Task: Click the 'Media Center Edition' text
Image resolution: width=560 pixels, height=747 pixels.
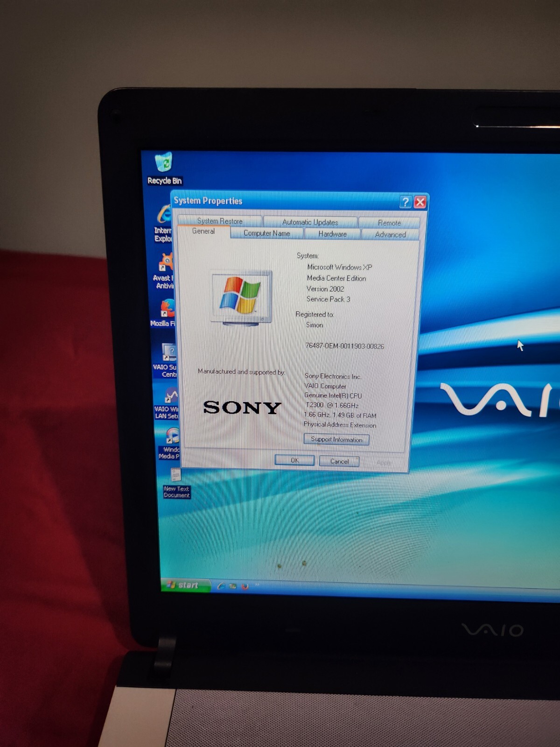Action: tap(336, 278)
